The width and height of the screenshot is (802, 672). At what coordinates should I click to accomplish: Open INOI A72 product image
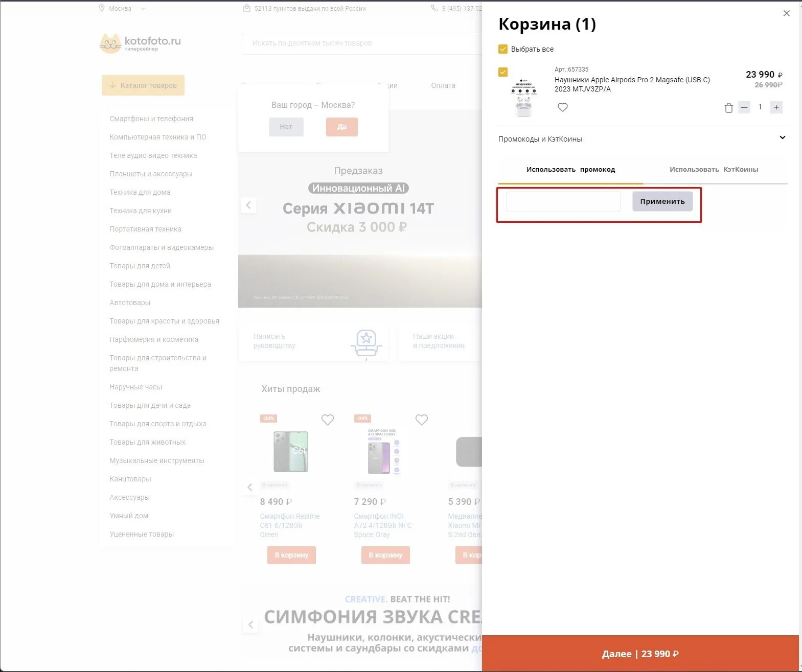383,451
